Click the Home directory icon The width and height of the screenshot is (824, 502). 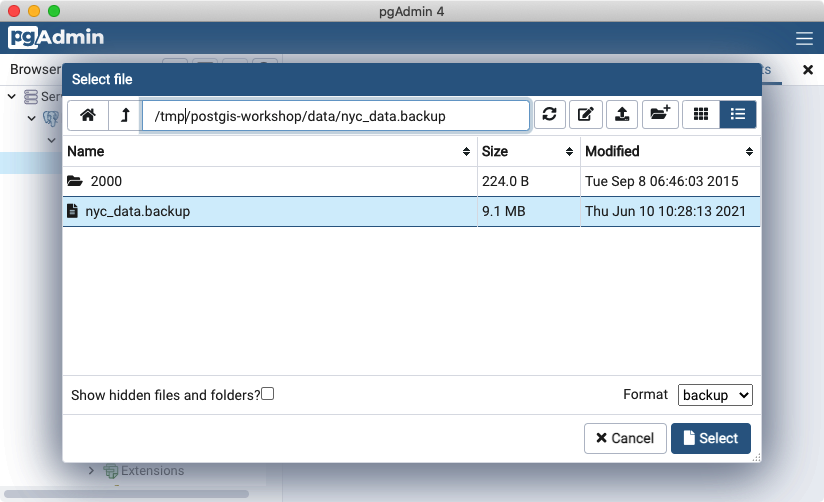(88, 115)
